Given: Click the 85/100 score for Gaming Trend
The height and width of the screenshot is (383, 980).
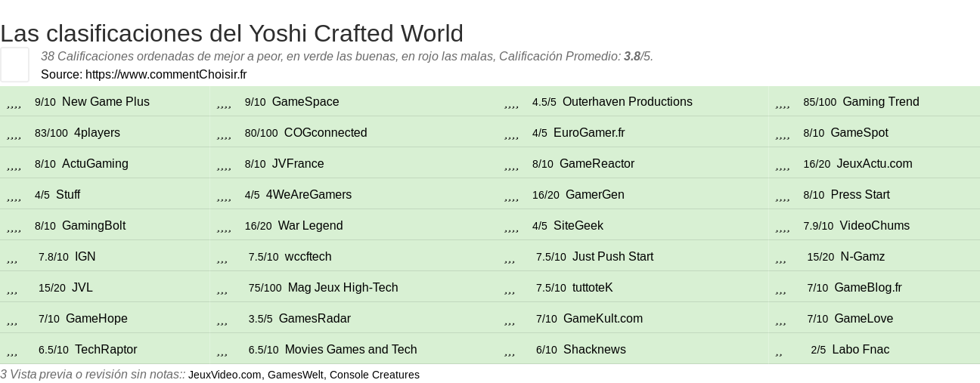Looking at the screenshot, I should 820,102.
